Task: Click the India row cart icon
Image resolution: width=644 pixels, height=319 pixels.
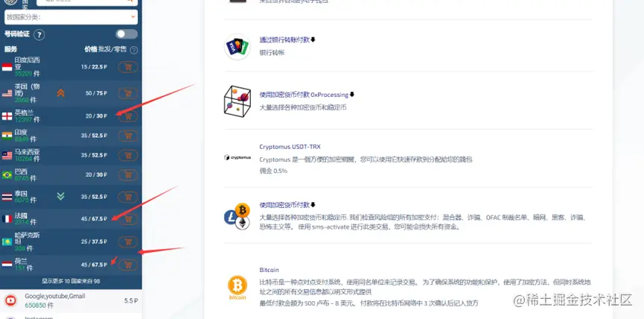Action: coord(128,135)
